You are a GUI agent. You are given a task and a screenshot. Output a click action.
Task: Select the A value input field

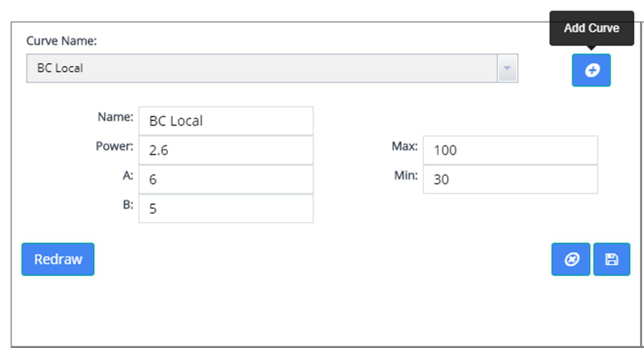226,179
